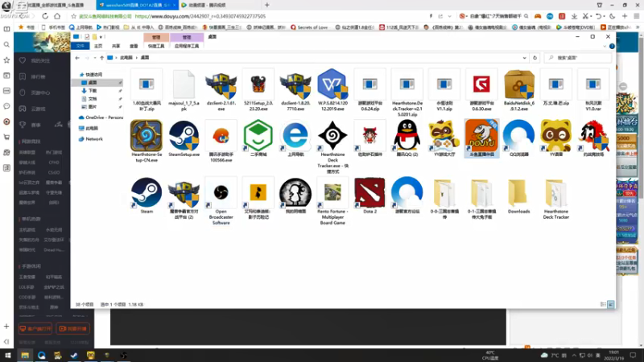Screen dimensions: 644x362
Task: Open the Secrets of Love bookmark
Action: tap(309, 27)
